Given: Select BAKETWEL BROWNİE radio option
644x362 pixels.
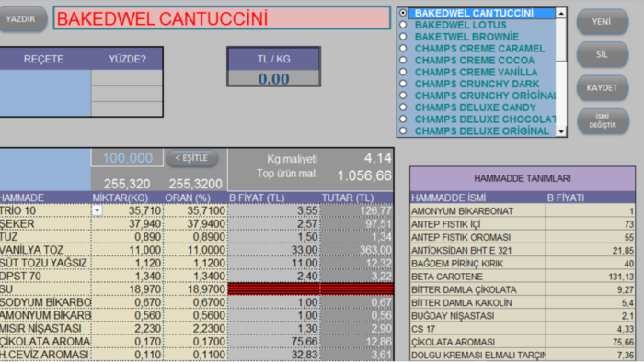Looking at the screenshot, I should [403, 37].
